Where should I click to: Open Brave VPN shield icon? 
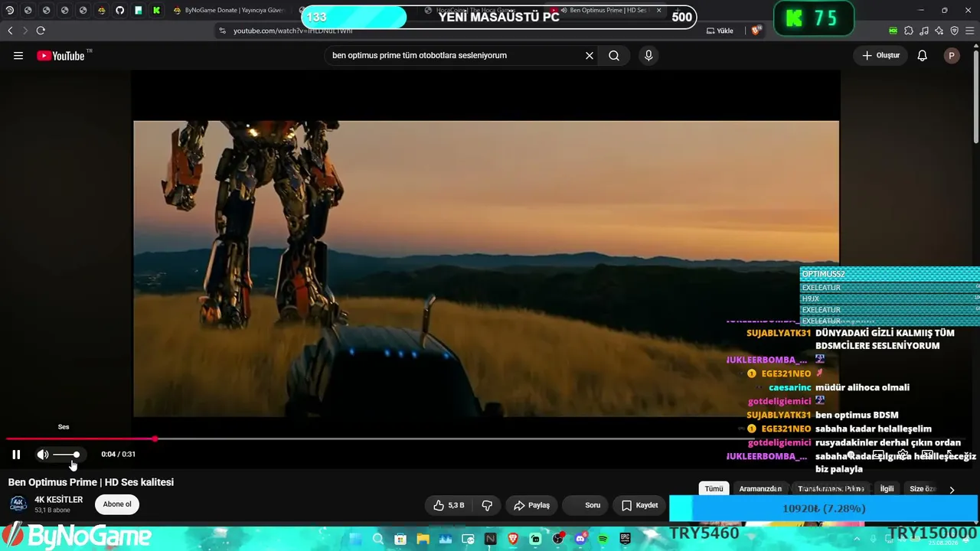tap(955, 31)
